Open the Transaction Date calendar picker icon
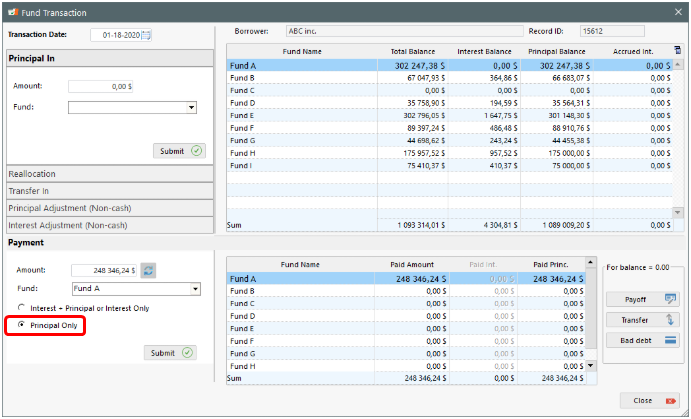691x419 pixels. tap(146, 35)
